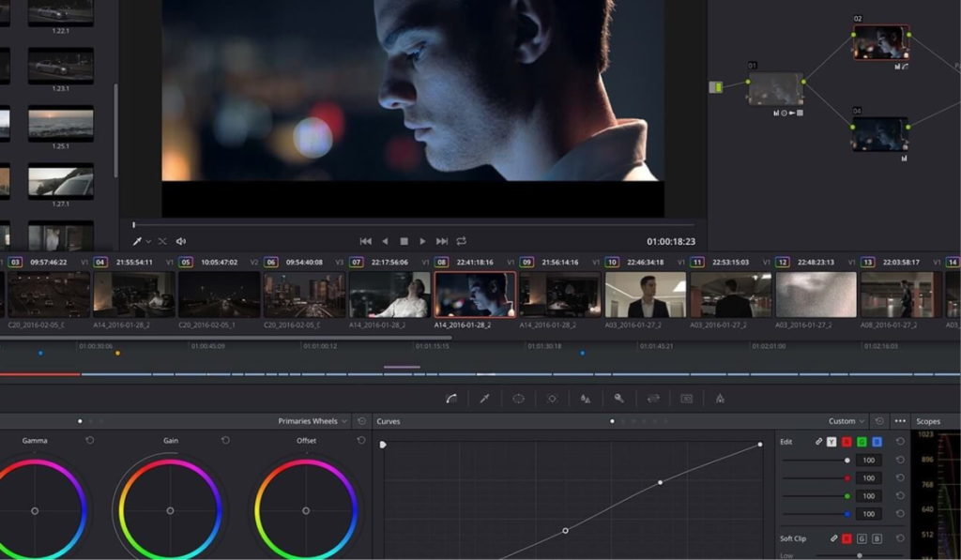Image resolution: width=961 pixels, height=560 pixels.
Task: Open the Qualifier eyedropper palette
Action: tap(484, 399)
